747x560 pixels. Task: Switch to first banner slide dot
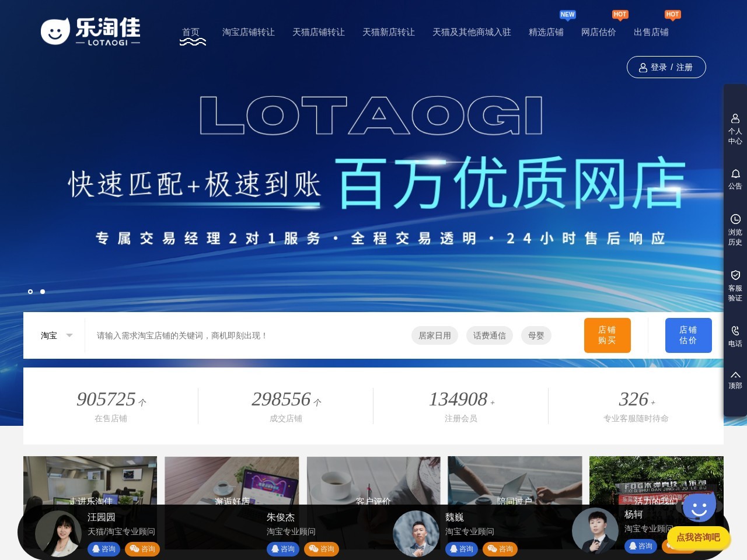[x=30, y=292]
